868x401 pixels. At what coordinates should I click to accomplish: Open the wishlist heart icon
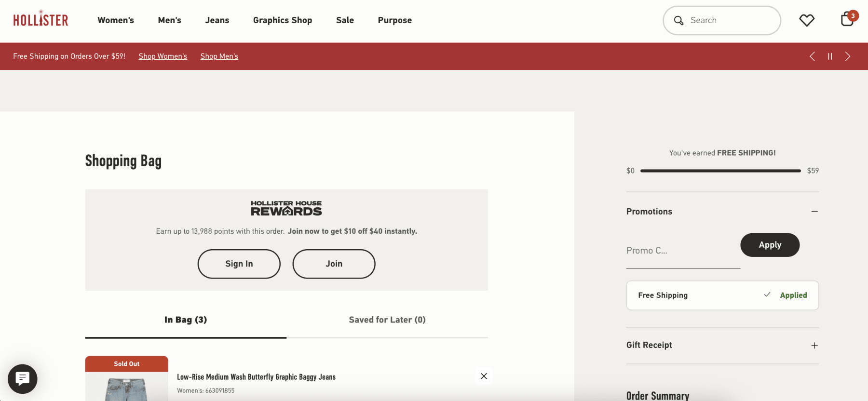[806, 20]
